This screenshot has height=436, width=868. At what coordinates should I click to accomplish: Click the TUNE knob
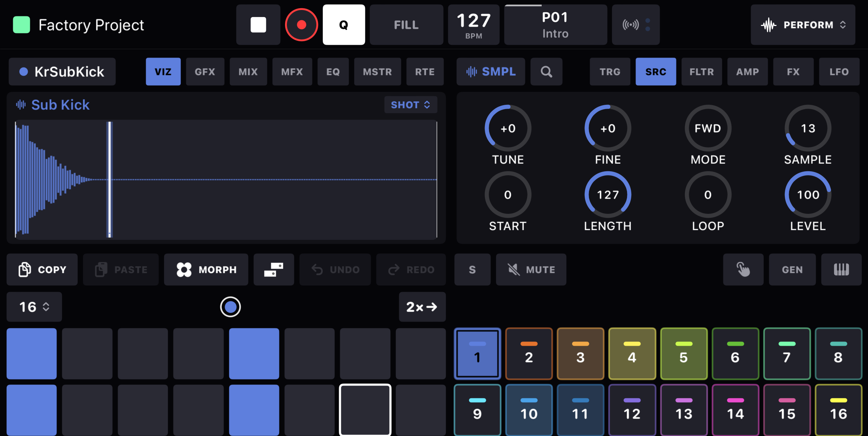pyautogui.click(x=508, y=128)
